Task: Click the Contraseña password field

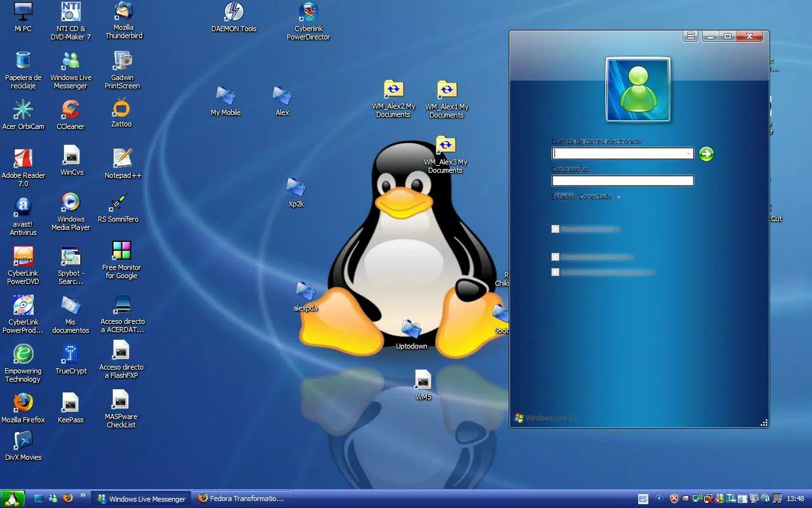Action: pos(623,181)
